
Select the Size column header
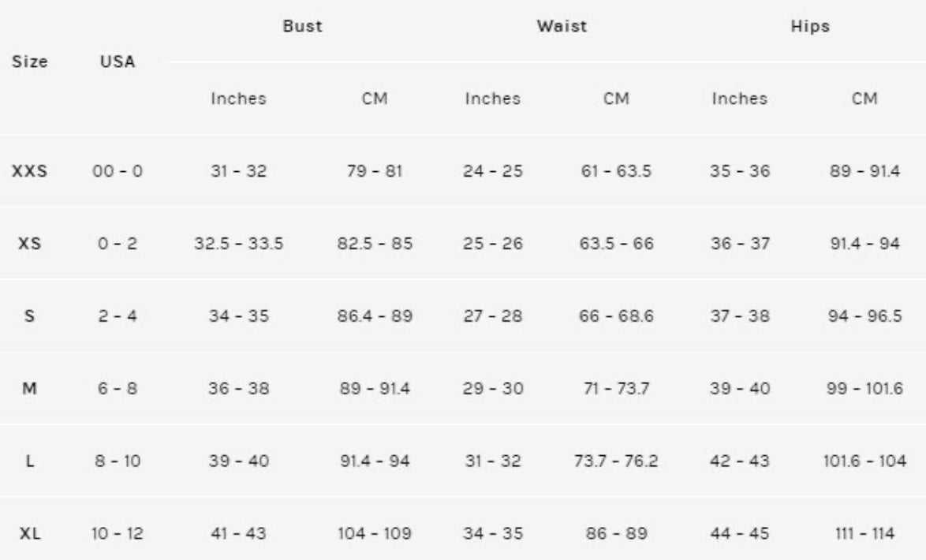coord(29,62)
